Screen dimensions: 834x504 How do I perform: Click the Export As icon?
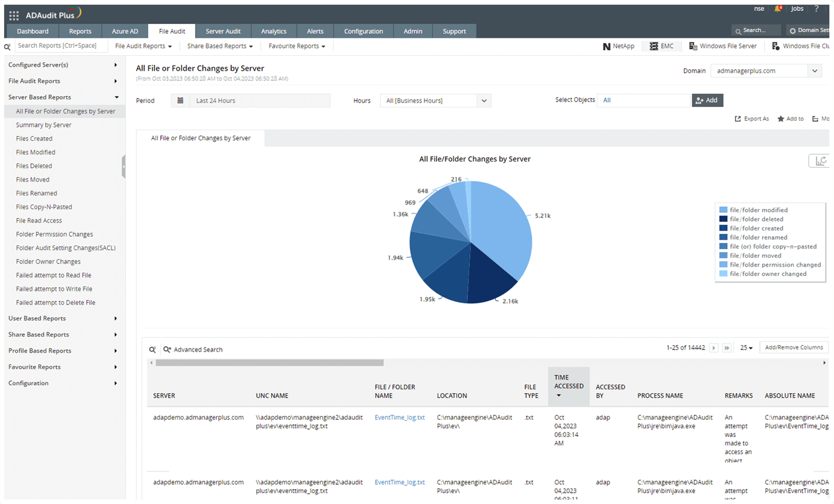click(738, 118)
